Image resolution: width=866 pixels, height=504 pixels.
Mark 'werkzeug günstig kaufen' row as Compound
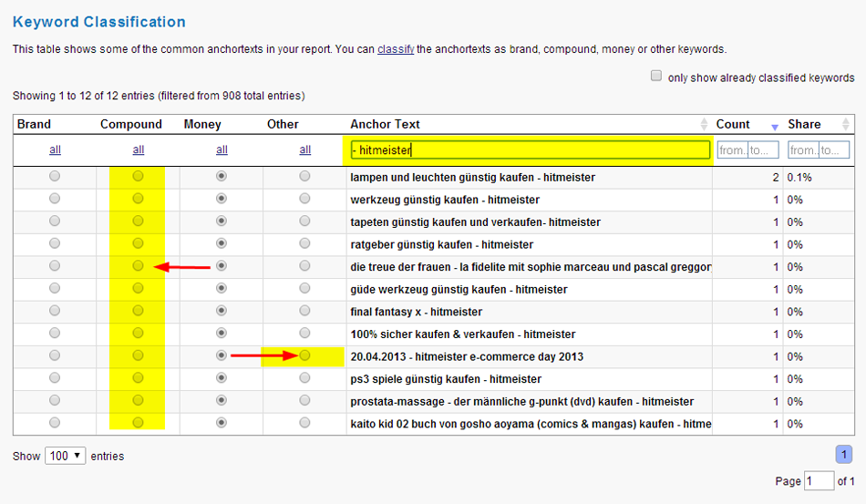138,199
